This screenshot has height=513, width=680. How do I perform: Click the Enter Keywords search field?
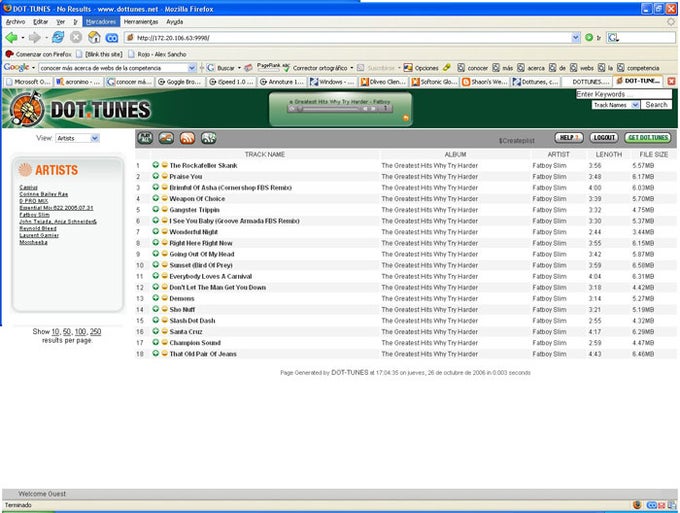tap(624, 94)
